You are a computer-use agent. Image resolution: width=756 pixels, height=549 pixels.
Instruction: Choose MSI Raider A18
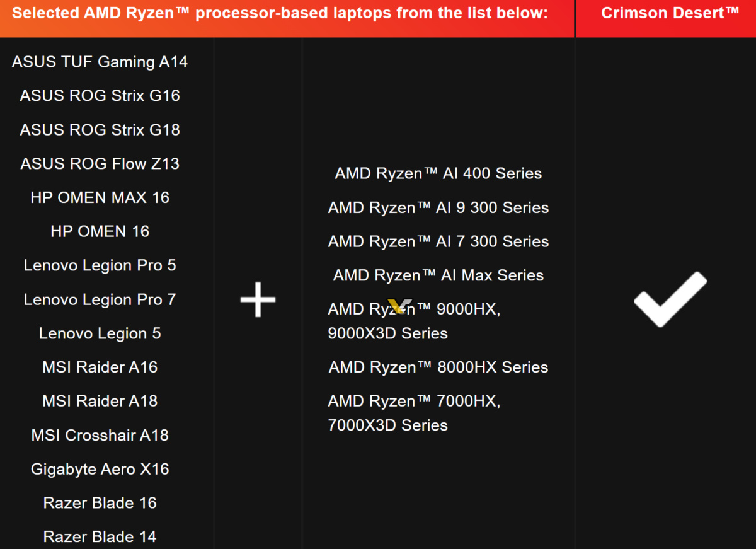100,401
